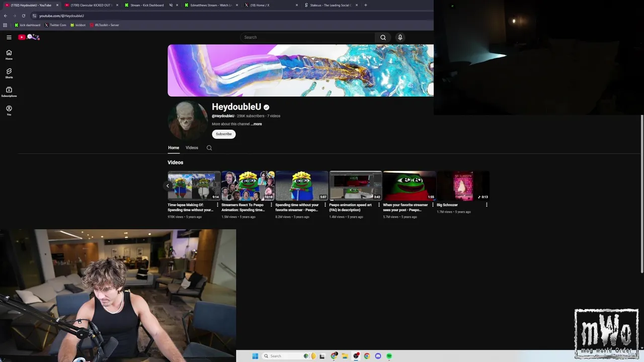The image size is (644, 362).
Task: Open Discord from the taskbar
Action: (x=378, y=356)
